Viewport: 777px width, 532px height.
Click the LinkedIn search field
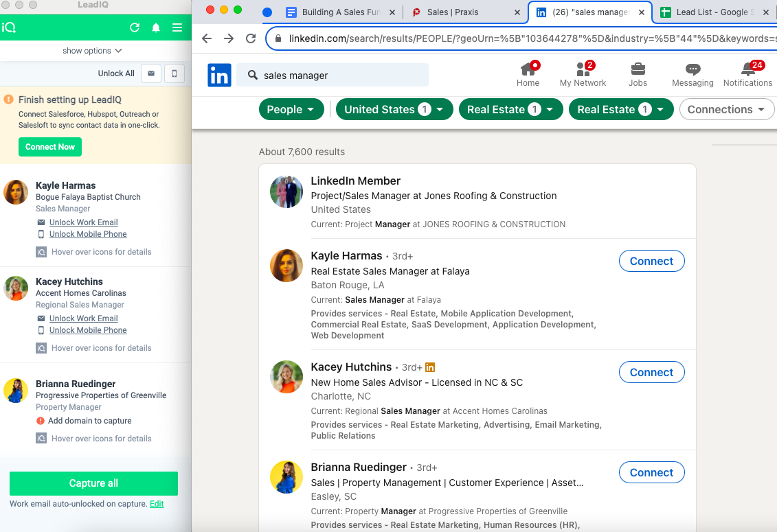[x=333, y=76]
